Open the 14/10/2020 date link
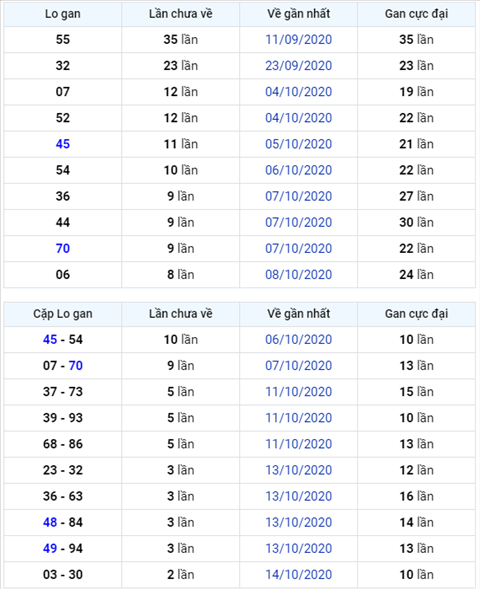Viewport: 480px width, 589px height. (x=299, y=574)
